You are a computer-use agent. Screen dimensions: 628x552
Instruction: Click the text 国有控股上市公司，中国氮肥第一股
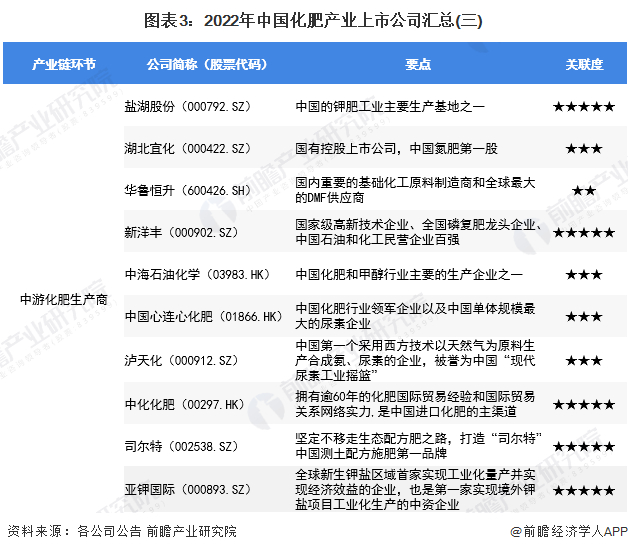coord(397,149)
